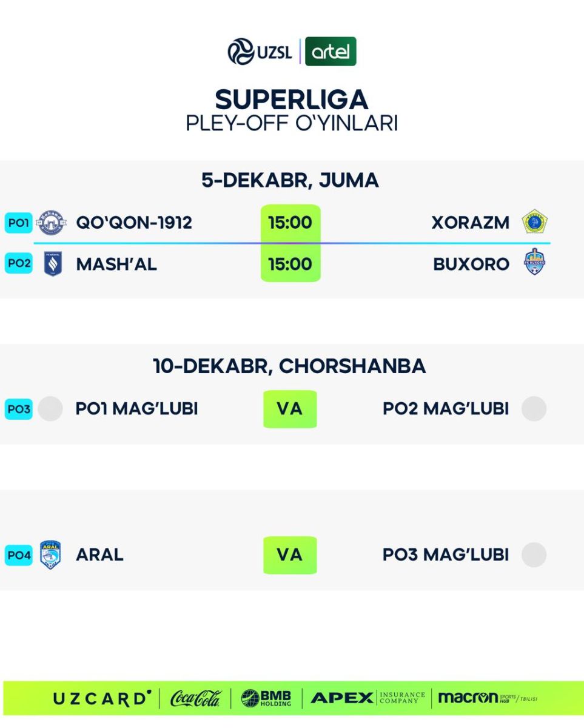Click the 15:00 time for Mash'al match
The width and height of the screenshot is (584, 728).
(x=290, y=264)
